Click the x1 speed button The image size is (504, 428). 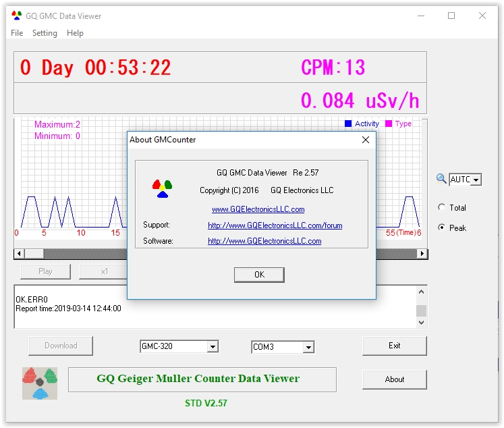(104, 271)
